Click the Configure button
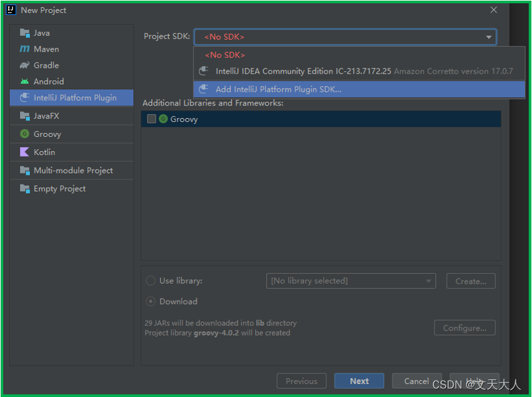532x397 pixels. coord(464,327)
